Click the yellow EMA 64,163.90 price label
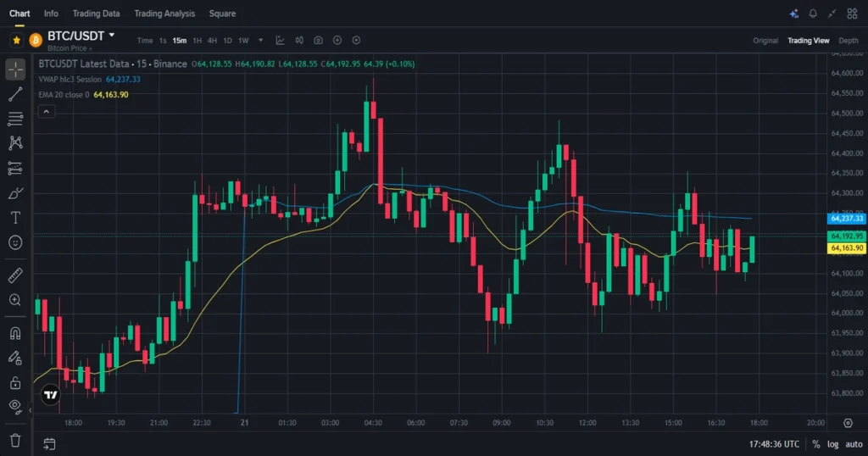Screen dimensions: 868x456 coord(847,248)
